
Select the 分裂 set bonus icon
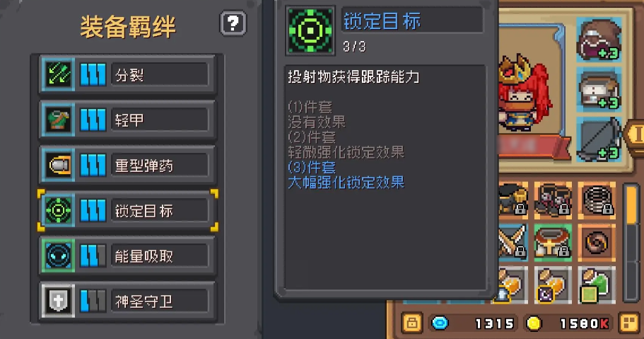pyautogui.click(x=58, y=74)
